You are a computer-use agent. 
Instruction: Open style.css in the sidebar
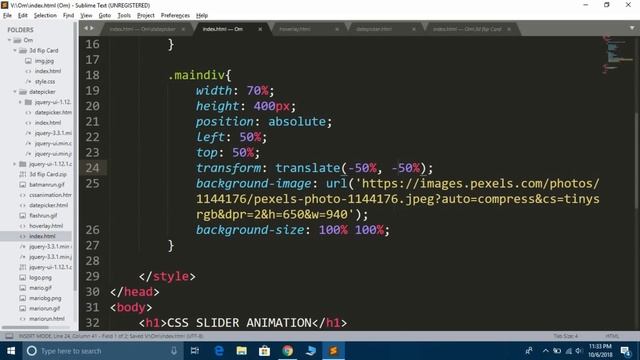pyautogui.click(x=44, y=82)
